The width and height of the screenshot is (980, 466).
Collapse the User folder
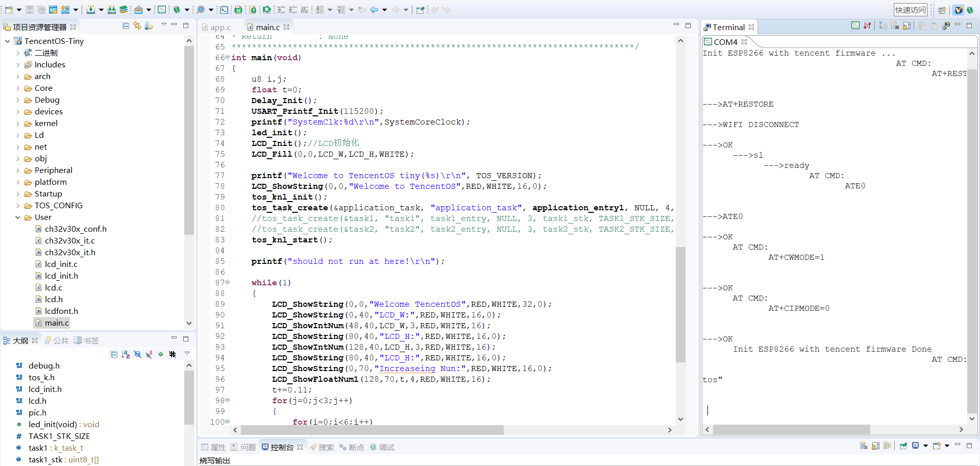click(x=18, y=217)
